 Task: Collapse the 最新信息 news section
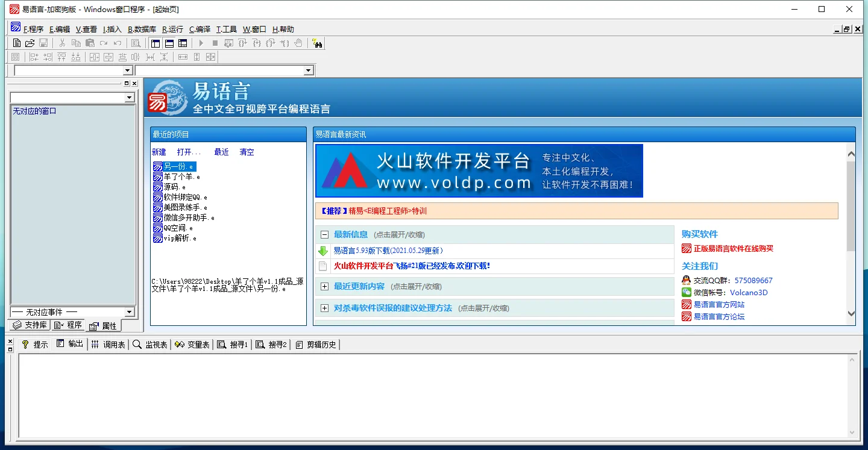point(324,234)
